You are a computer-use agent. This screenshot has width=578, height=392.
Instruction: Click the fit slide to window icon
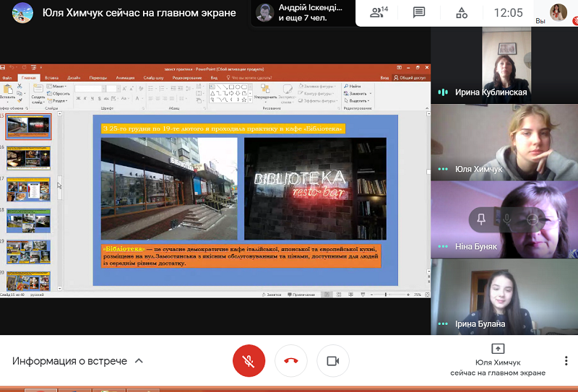(427, 295)
